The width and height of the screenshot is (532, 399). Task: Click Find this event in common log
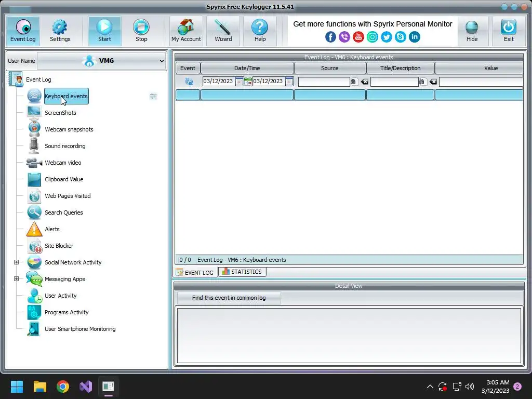click(229, 298)
